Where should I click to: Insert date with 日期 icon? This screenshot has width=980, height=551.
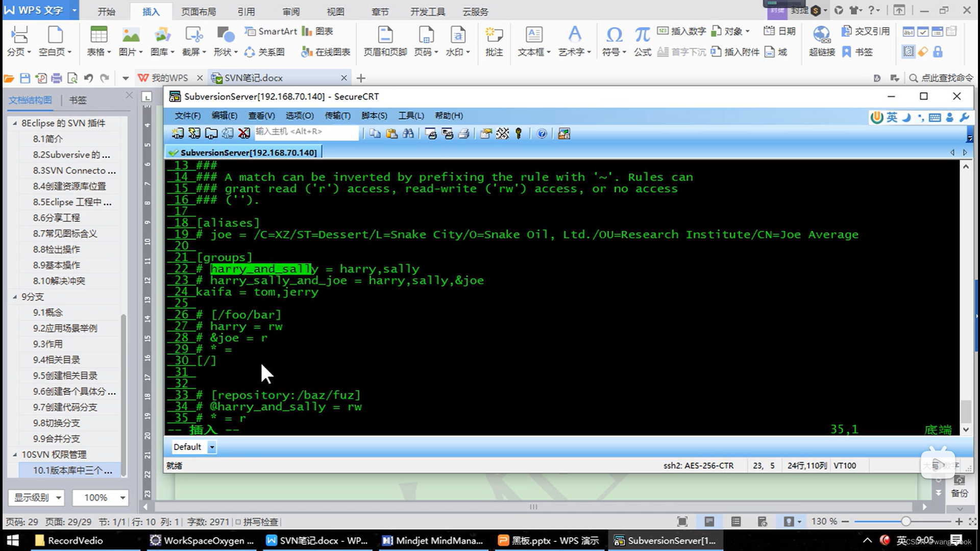779,31
